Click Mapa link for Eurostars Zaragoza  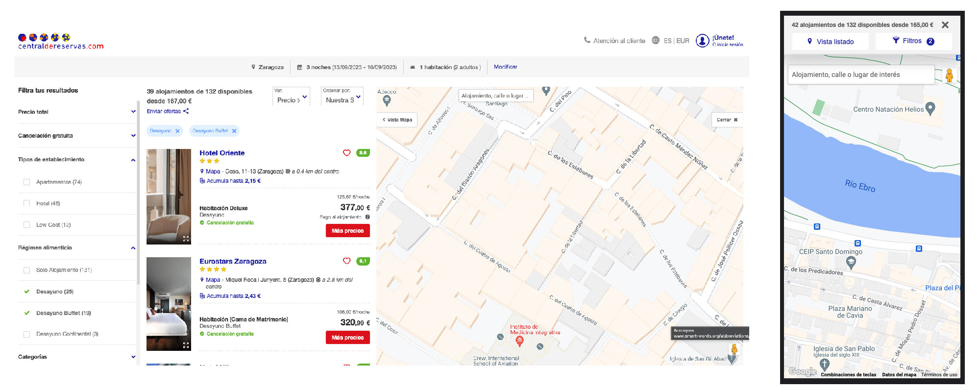tap(213, 280)
